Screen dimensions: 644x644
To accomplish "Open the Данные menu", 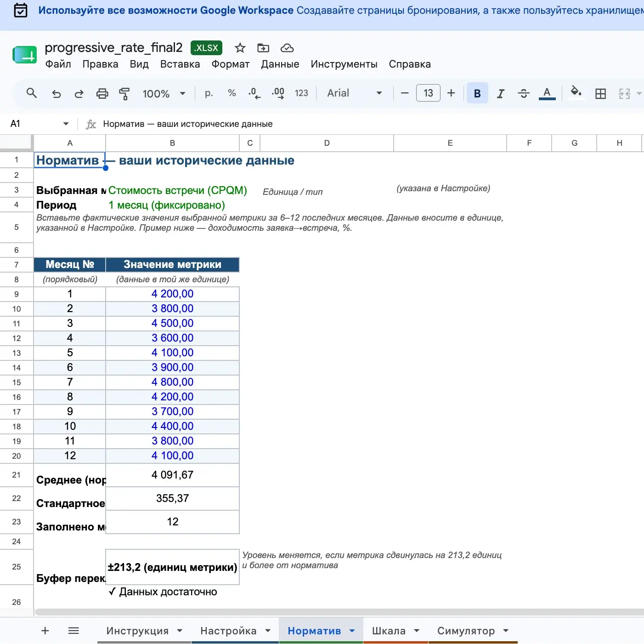I will click(x=280, y=64).
